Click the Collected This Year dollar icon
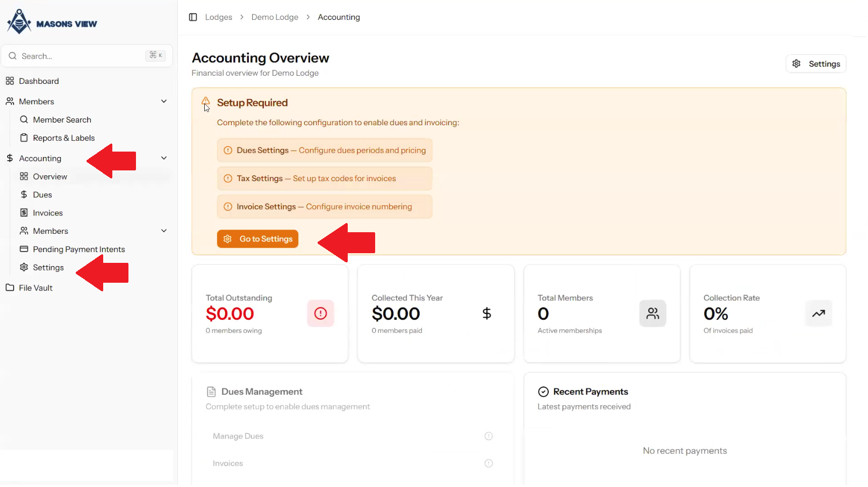This screenshot has width=868, height=487. pos(486,313)
